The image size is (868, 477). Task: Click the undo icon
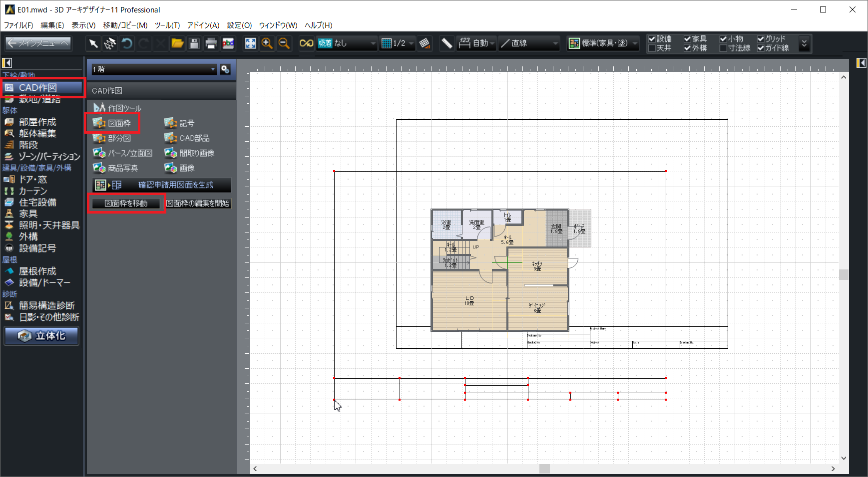point(127,44)
